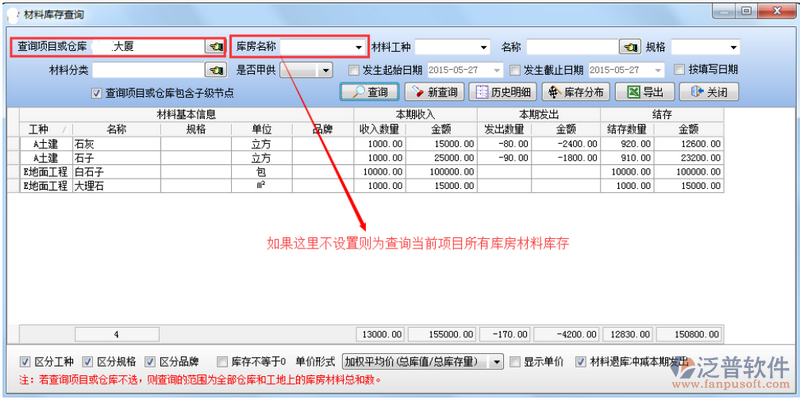Select the 大理石 material row

pos(116,186)
